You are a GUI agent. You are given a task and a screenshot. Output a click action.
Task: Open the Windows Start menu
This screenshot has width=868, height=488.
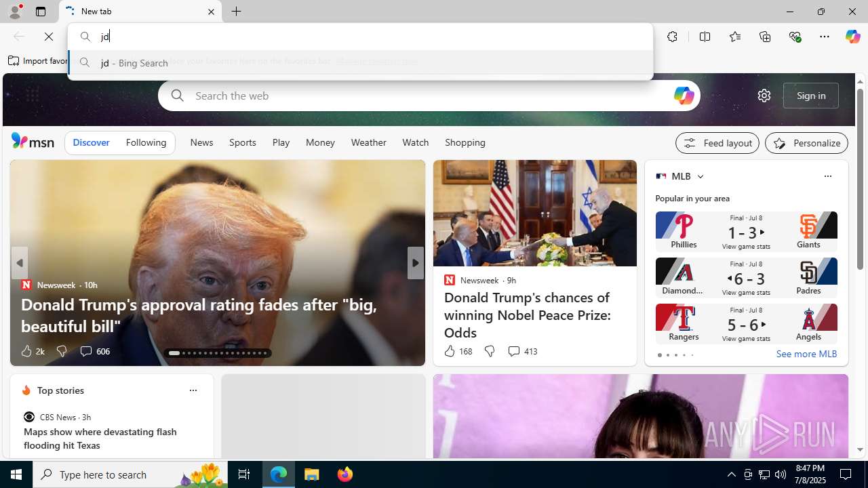coord(16,474)
